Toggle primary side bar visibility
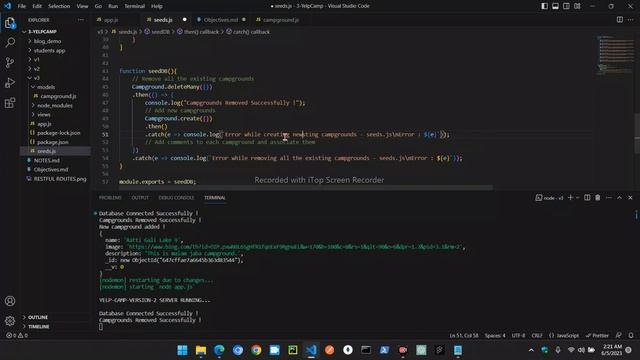The height and width of the screenshot is (360, 640). (x=544, y=6)
